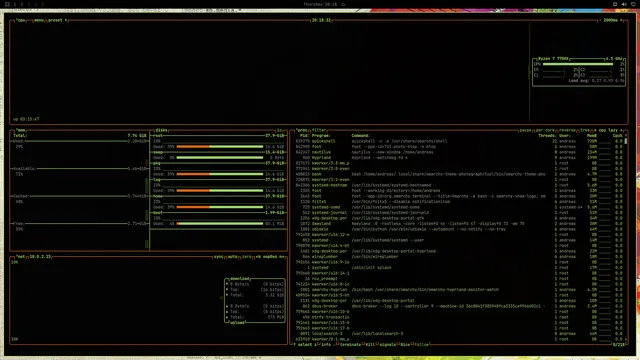Toggle per-core process CPU display

545,130
